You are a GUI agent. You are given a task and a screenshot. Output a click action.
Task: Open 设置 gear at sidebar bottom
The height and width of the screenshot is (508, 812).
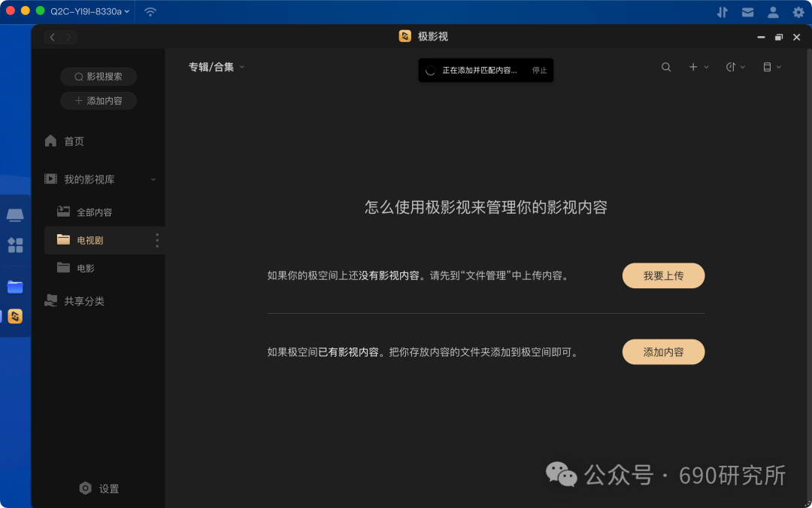coord(99,488)
